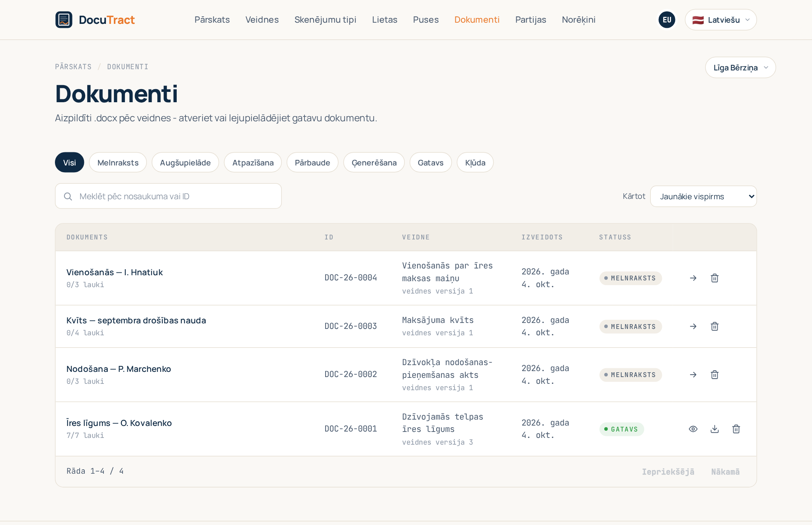Open Vienošanās — I. Hnatiuk document
The image size is (812, 525).
(115, 272)
